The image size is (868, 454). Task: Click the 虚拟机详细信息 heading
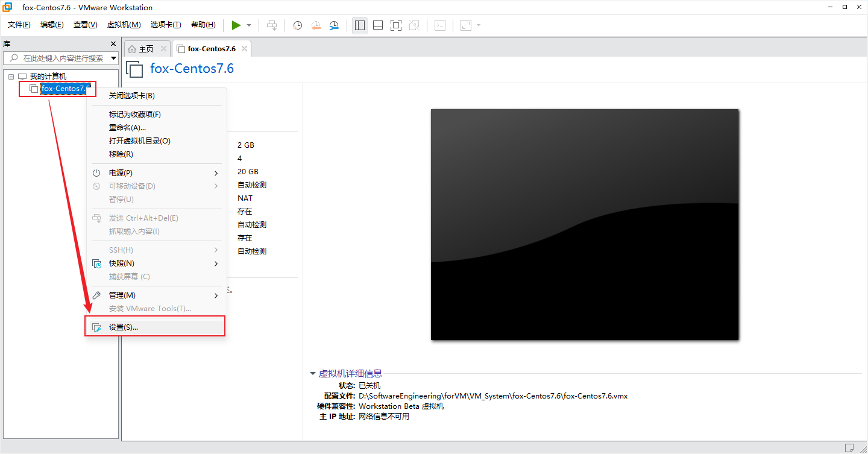(350, 374)
